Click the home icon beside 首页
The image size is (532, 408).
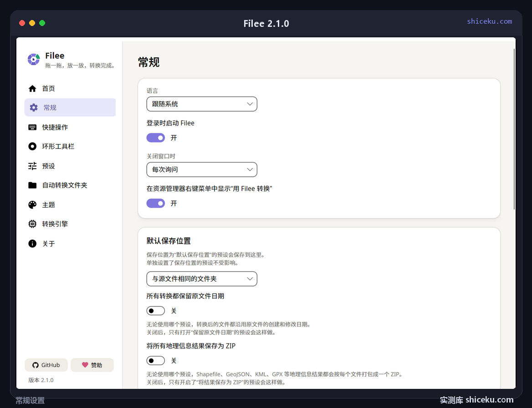click(x=32, y=88)
